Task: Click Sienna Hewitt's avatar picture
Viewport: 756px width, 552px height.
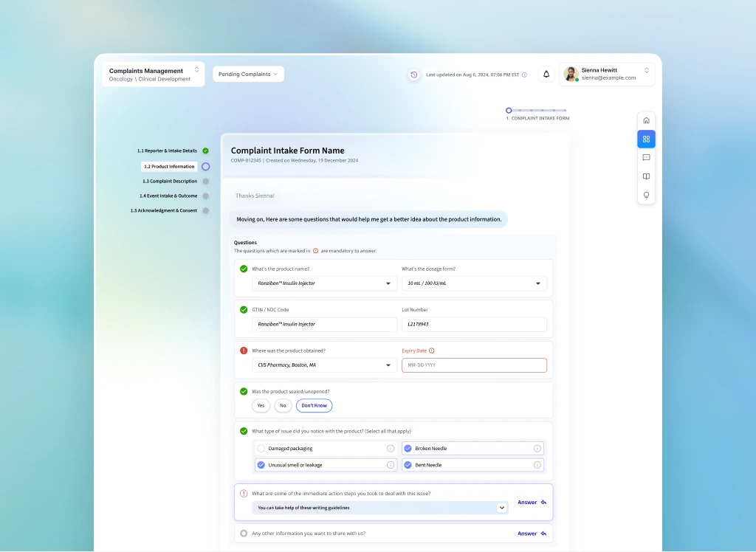Action: tap(571, 74)
